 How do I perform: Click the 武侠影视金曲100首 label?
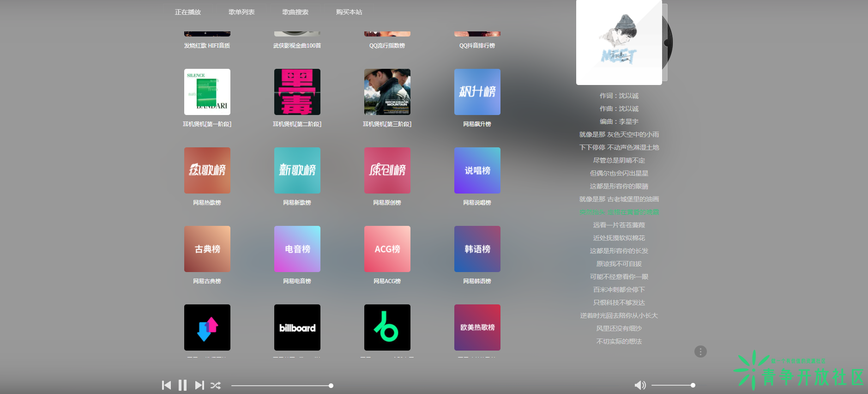click(297, 46)
